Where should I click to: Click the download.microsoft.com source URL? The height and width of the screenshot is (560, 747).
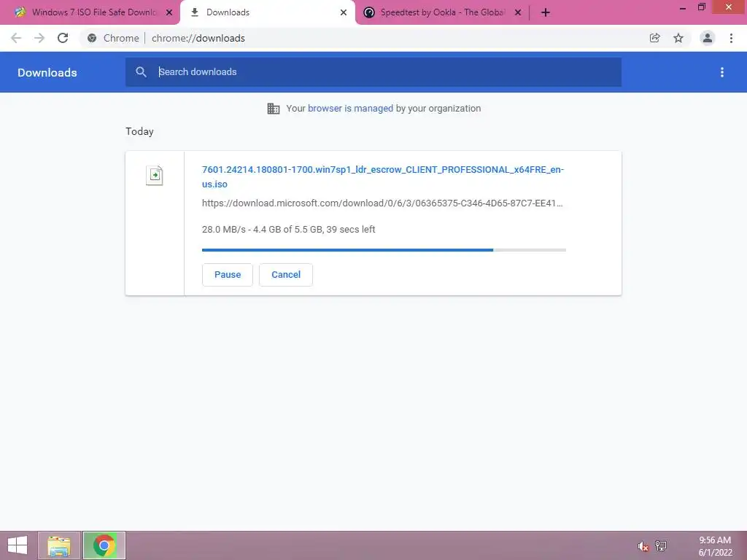[382, 203]
